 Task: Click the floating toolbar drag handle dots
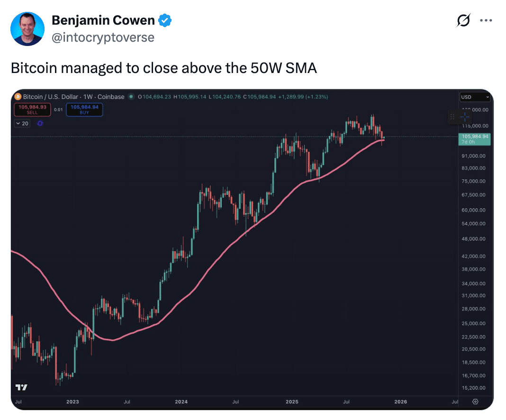(452, 116)
